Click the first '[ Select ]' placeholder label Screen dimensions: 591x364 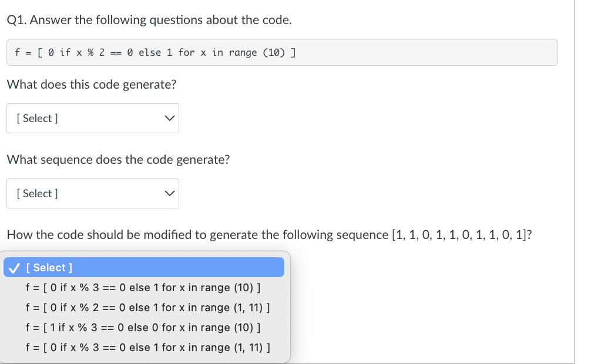point(37,118)
